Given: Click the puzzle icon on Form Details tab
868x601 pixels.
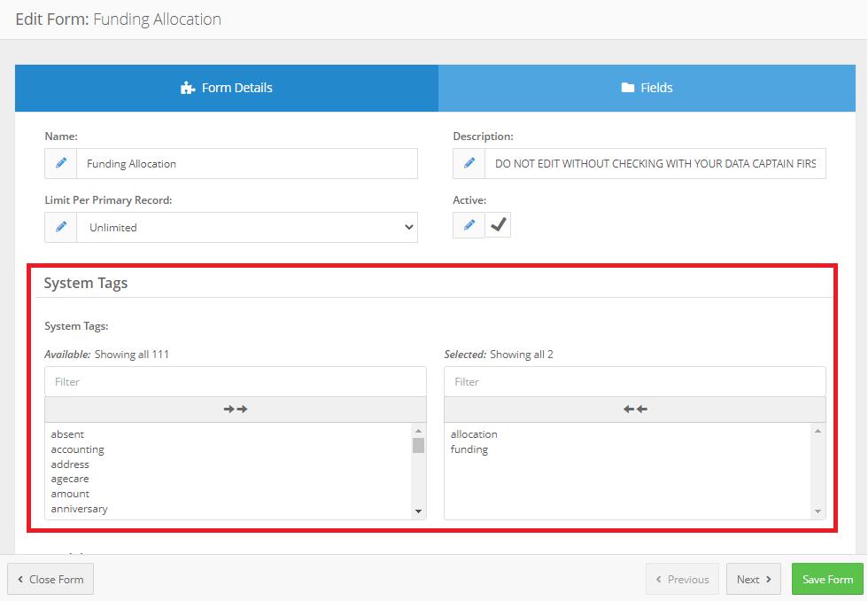Looking at the screenshot, I should point(188,88).
